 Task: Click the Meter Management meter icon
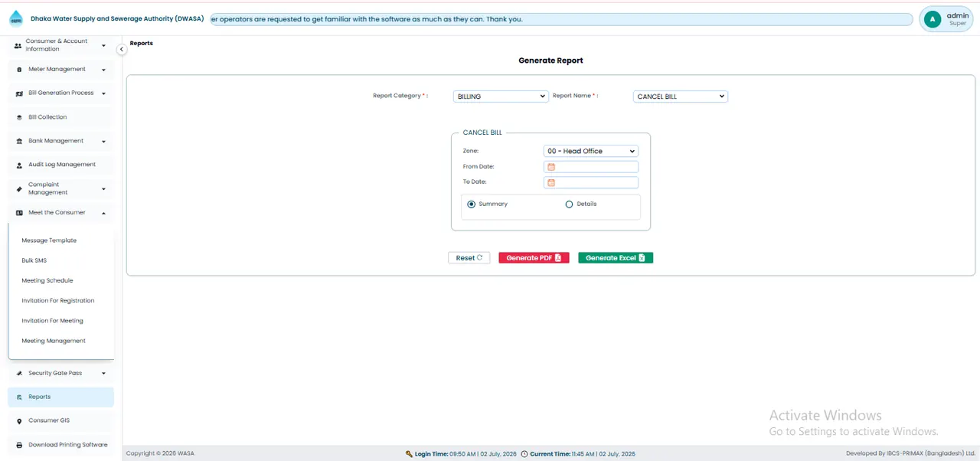(x=19, y=70)
